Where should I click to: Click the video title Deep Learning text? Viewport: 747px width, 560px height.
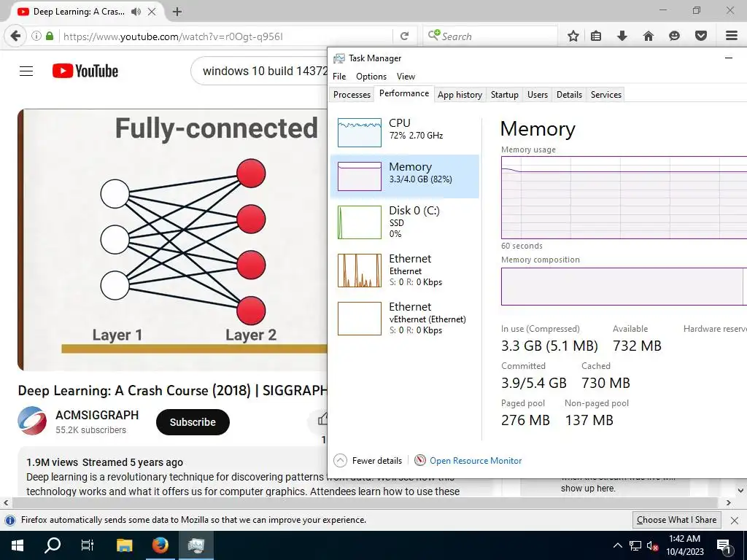click(x=172, y=391)
